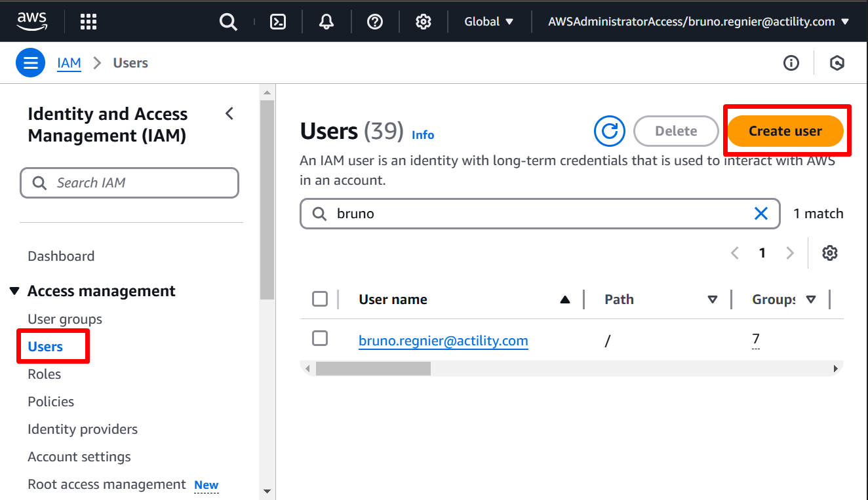
Task: Open the AWSAdministratorAccess account dropdown
Action: point(699,22)
